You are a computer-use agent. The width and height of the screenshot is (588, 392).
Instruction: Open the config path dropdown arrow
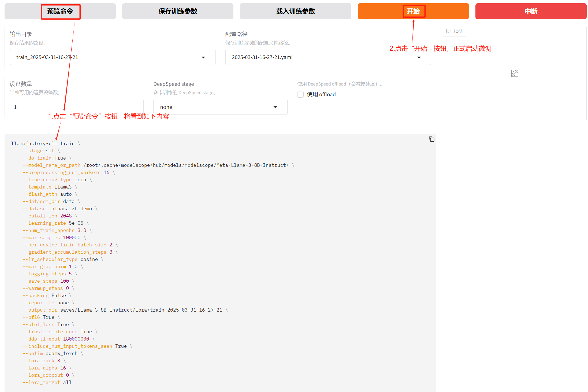tap(419, 57)
